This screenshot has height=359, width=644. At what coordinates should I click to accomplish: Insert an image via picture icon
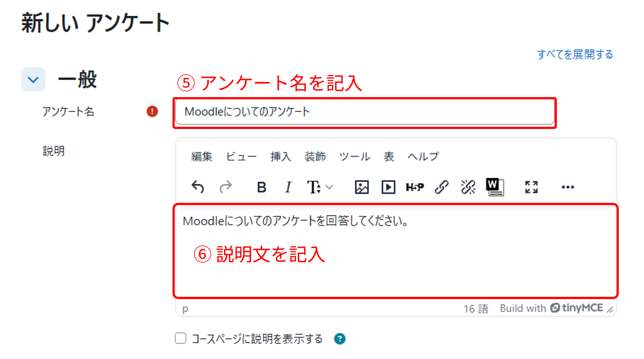pos(362,187)
